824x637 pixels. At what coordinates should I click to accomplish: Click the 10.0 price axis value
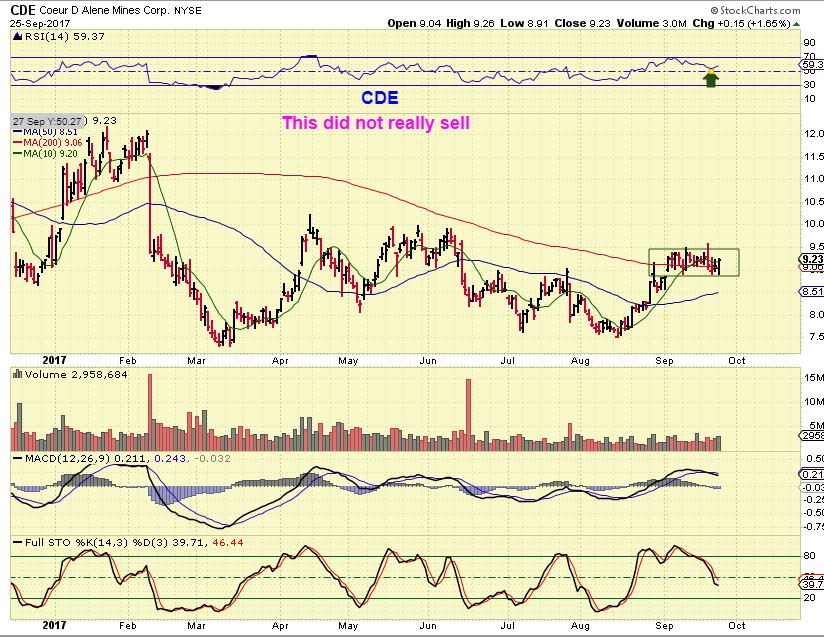(813, 224)
